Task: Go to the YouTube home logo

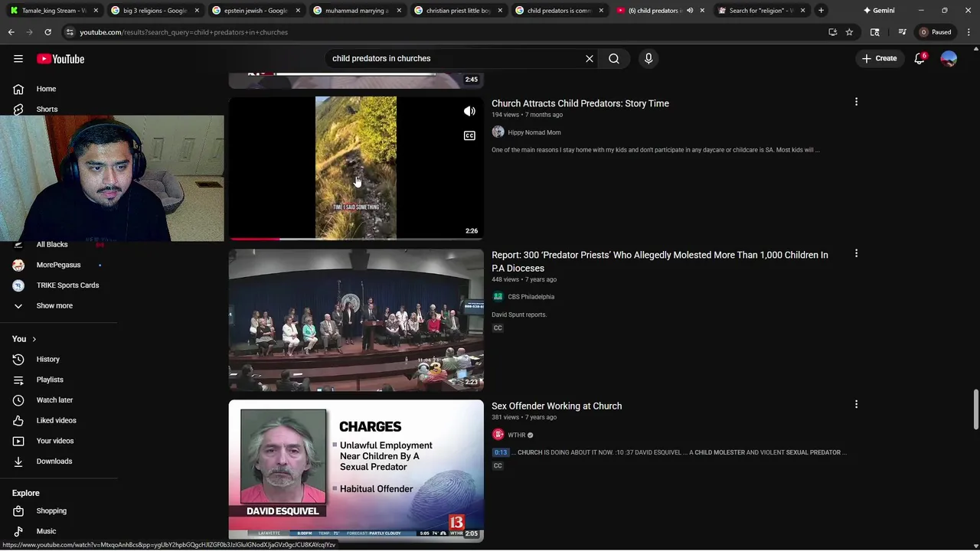Action: [x=60, y=59]
